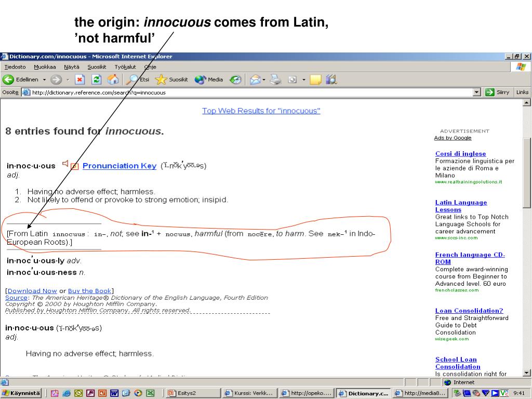Open the Ohje menu
Image resolution: width=532 pixels, height=399 pixels.
tap(150, 67)
